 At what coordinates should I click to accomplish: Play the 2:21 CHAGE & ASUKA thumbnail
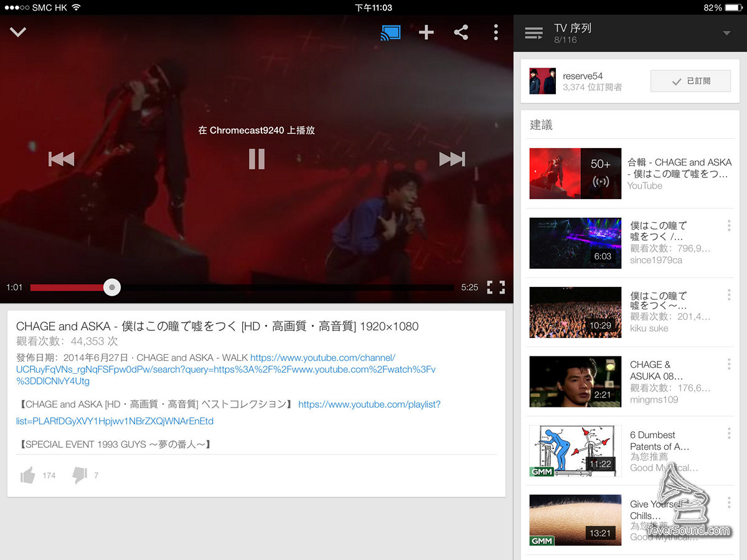[x=575, y=381]
